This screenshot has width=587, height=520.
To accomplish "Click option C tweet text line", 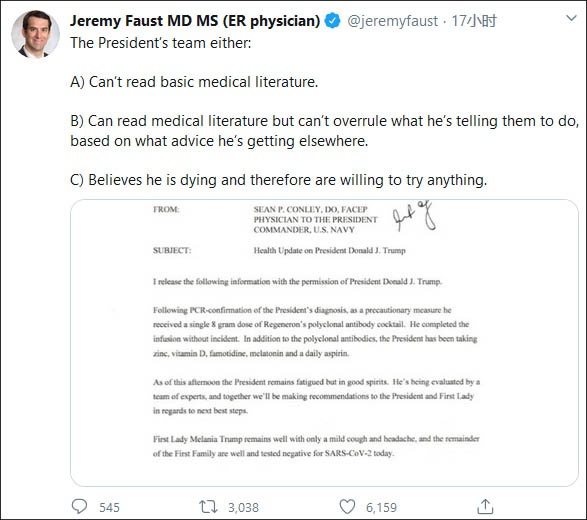I will tap(279, 180).
